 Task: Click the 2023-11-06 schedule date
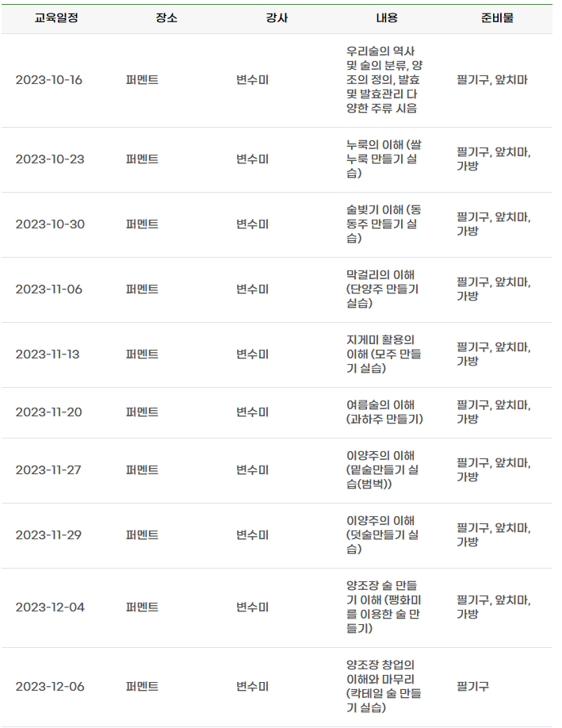click(48, 289)
